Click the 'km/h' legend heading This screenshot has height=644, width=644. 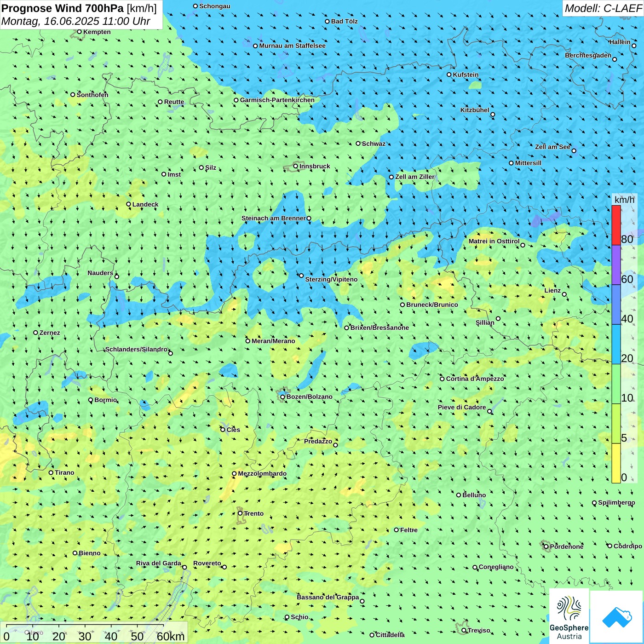[625, 200]
